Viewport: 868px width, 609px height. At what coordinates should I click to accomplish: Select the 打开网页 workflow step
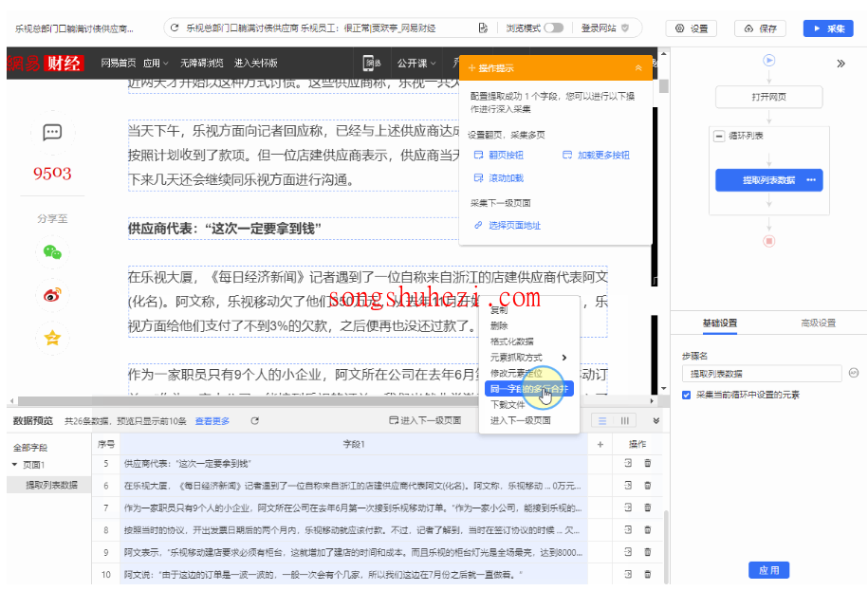coord(769,97)
